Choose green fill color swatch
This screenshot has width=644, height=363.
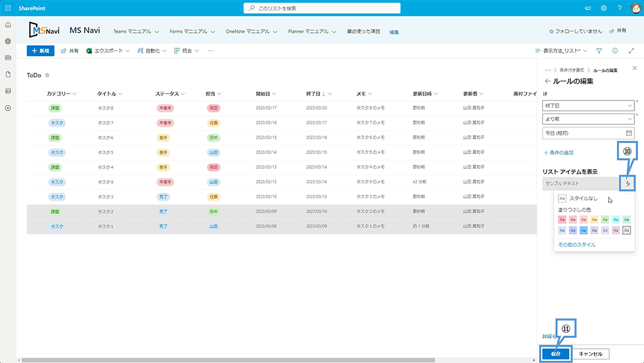(605, 219)
